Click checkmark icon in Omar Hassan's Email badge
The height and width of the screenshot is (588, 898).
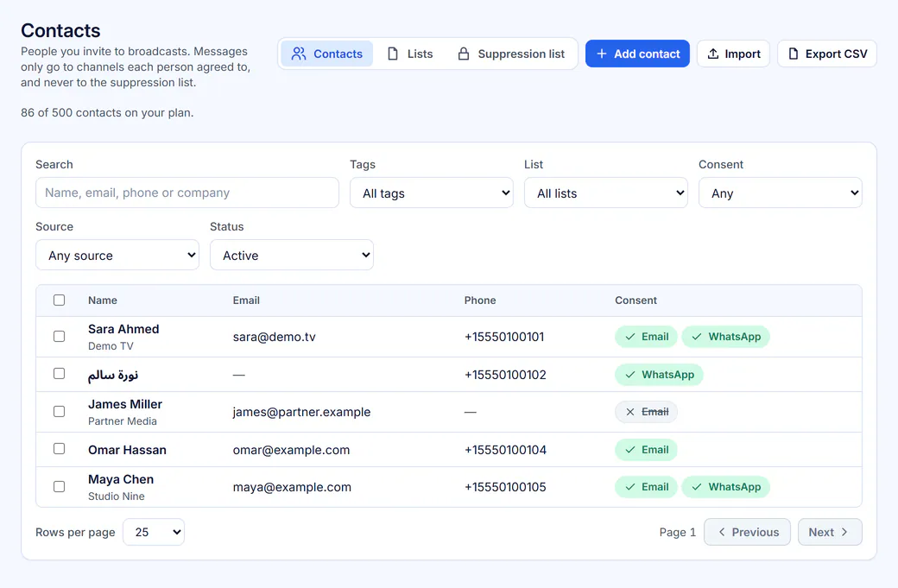point(630,450)
